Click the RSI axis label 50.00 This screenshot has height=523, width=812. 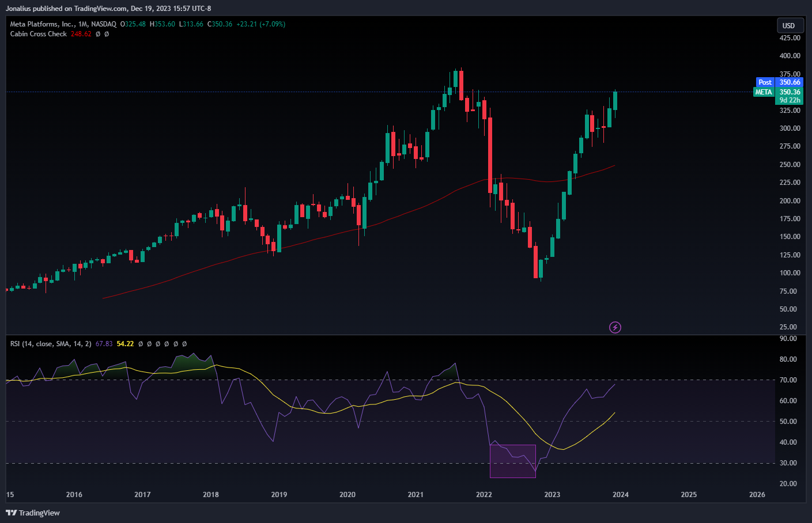788,422
